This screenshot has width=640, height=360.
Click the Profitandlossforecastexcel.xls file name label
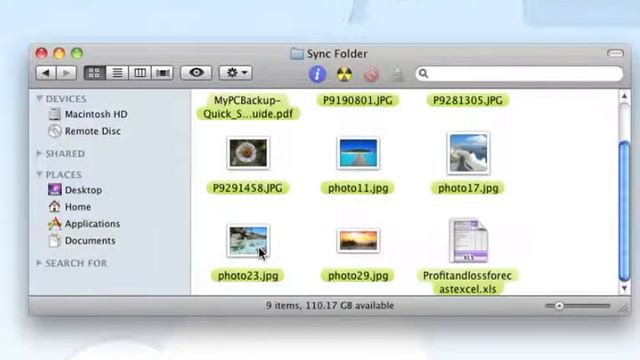coord(468,282)
